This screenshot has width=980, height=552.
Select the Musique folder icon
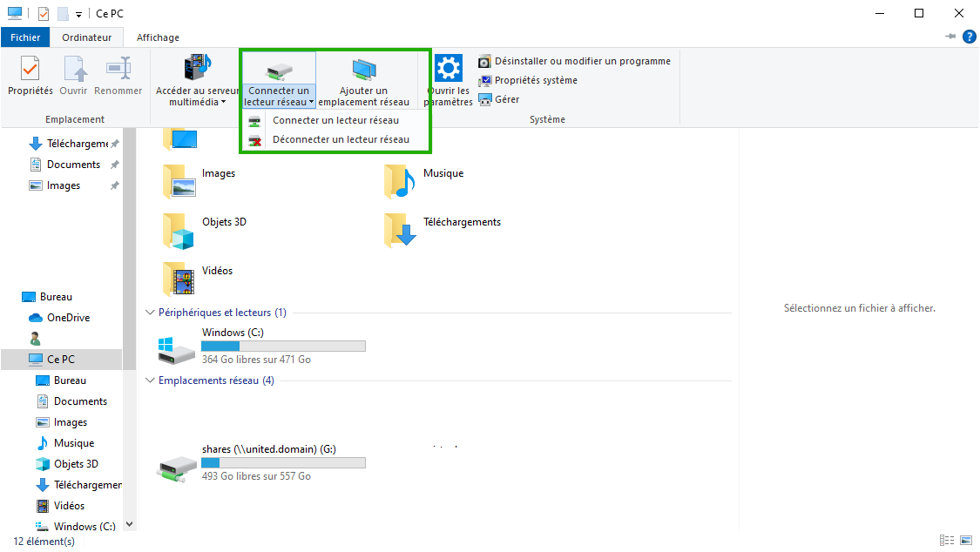tap(401, 181)
